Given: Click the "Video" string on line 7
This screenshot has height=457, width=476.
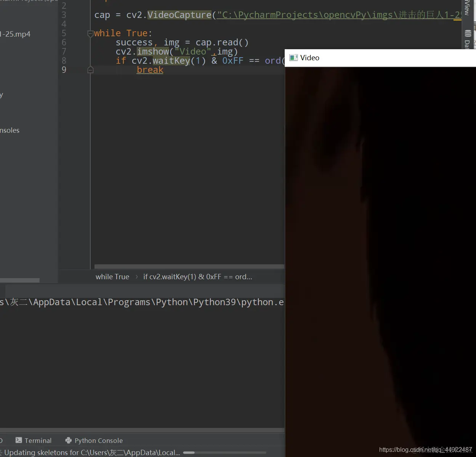Looking at the screenshot, I should tap(193, 51).
